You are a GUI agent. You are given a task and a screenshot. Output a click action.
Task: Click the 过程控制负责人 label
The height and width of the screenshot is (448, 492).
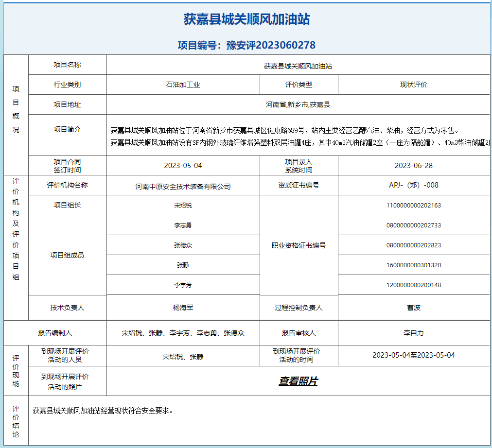299,308
